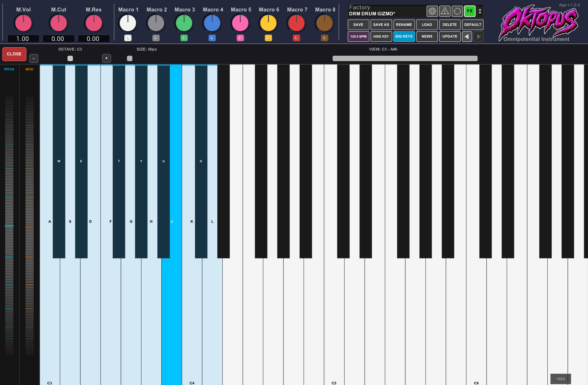Click the 120.0 BPM tempo button
The width and height of the screenshot is (588, 385).
point(358,36)
